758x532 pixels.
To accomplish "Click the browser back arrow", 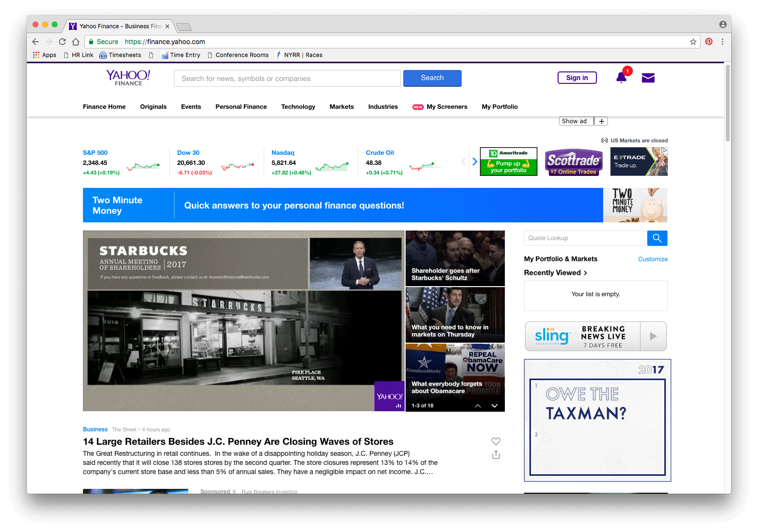I will coord(35,42).
